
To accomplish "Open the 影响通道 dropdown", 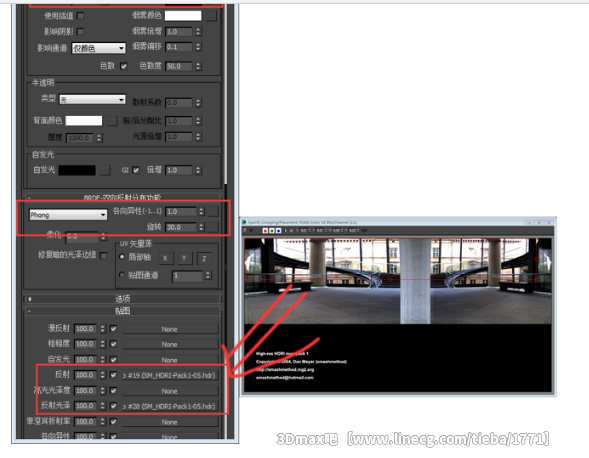I will pyautogui.click(x=98, y=48).
